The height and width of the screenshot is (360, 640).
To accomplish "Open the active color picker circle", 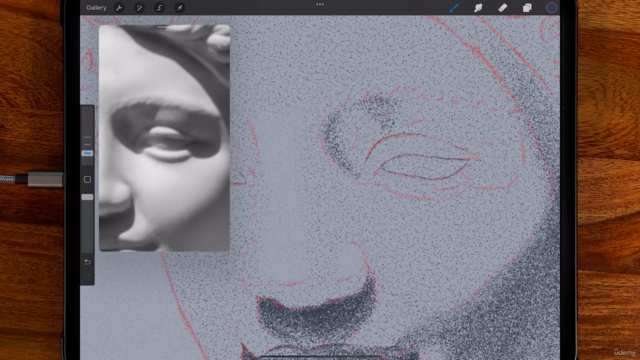I will click(x=551, y=8).
